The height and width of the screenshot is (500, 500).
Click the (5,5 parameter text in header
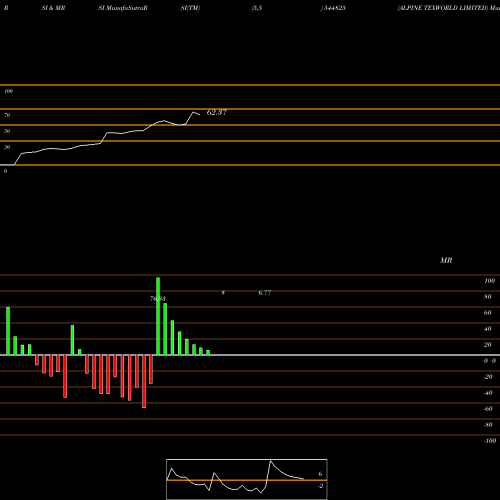[257, 8]
